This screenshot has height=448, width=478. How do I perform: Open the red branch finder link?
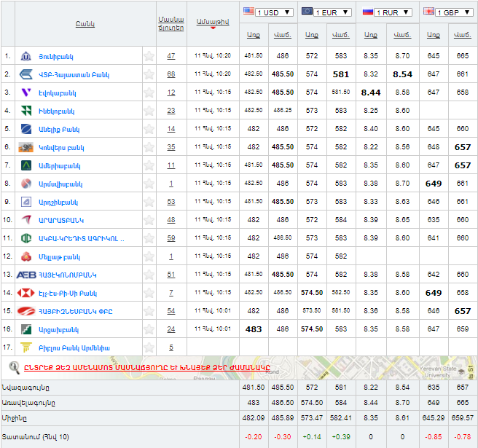click(x=147, y=368)
